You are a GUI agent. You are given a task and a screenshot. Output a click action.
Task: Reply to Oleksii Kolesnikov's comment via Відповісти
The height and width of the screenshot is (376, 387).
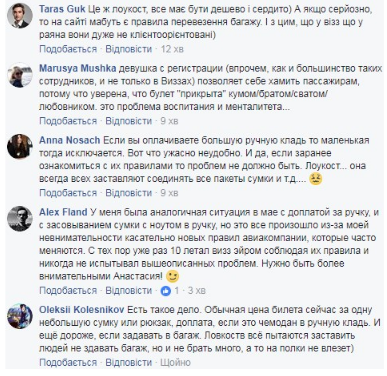click(129, 362)
